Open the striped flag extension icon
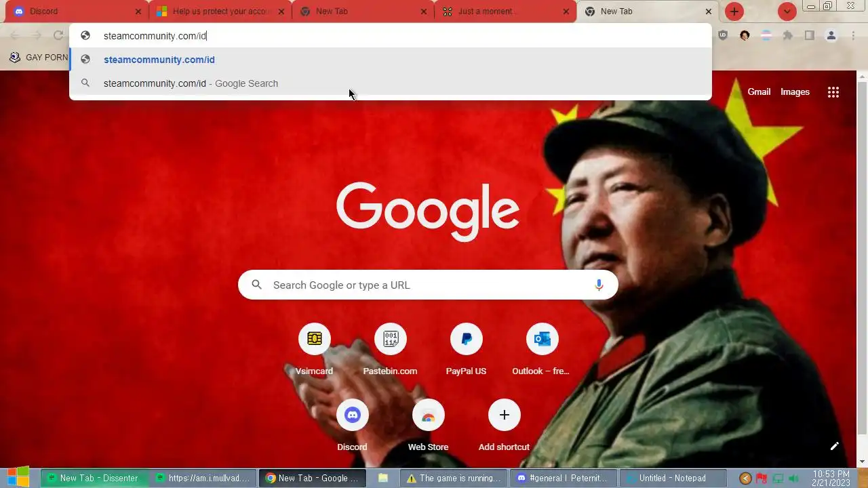Image resolution: width=868 pixels, height=488 pixels. click(766, 35)
